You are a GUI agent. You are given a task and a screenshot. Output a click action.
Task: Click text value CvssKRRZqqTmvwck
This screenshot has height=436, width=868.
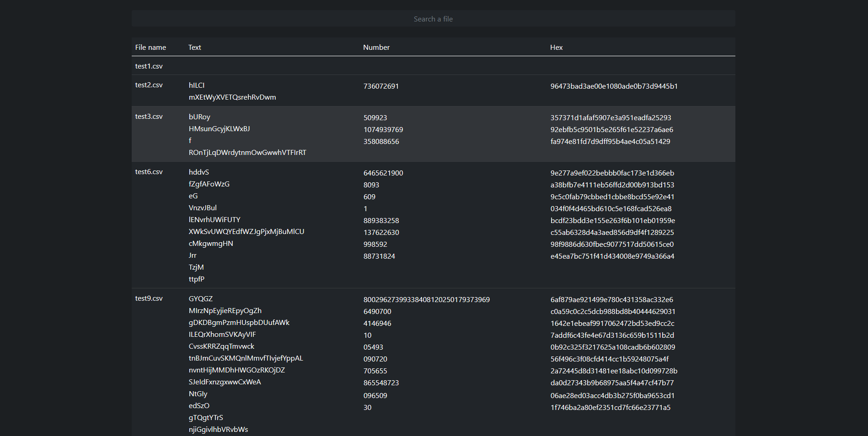pos(221,346)
